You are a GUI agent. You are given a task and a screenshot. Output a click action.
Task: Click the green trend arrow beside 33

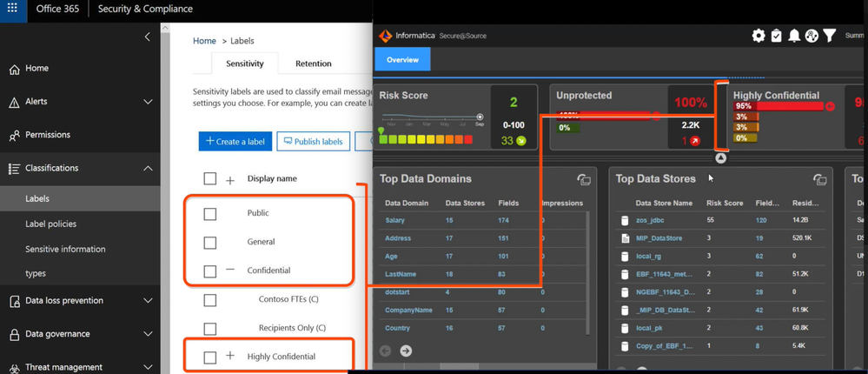click(521, 141)
